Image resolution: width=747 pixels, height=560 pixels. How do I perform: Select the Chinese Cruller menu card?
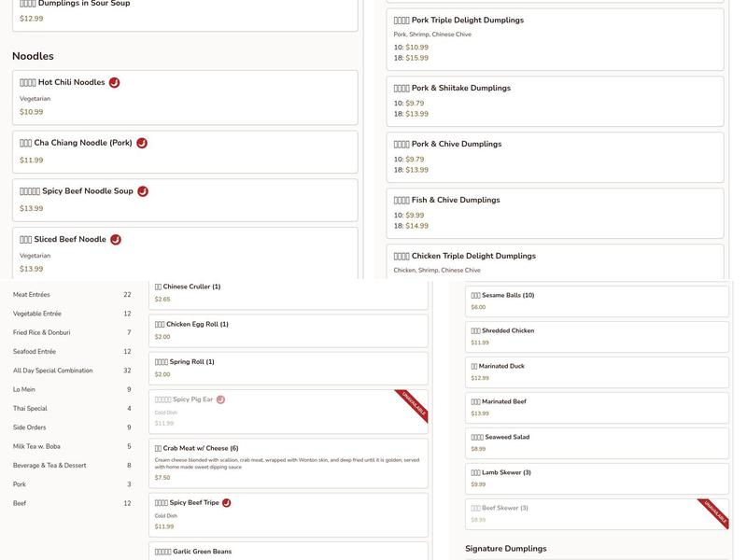[288, 293]
